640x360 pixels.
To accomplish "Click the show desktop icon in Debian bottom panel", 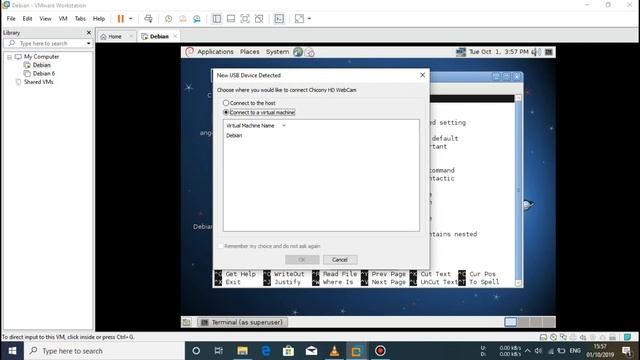I will pyautogui.click(x=187, y=322).
